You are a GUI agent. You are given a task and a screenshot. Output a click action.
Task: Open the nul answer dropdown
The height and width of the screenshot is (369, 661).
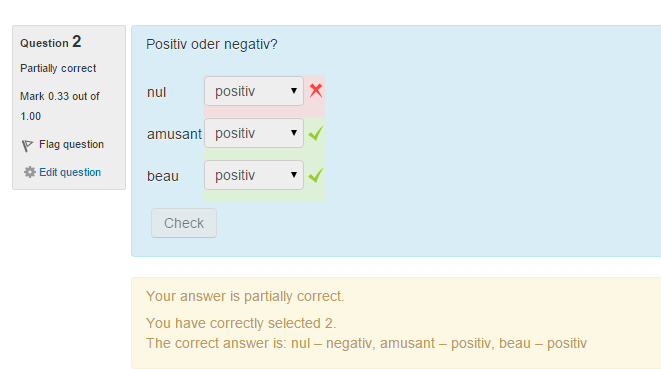coord(254,91)
